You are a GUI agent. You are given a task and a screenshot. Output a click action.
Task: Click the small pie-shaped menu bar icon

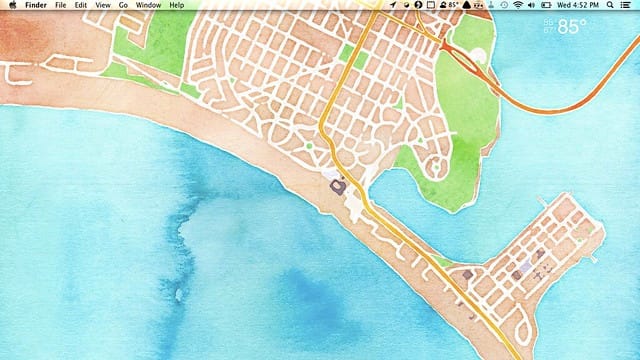point(406,5)
